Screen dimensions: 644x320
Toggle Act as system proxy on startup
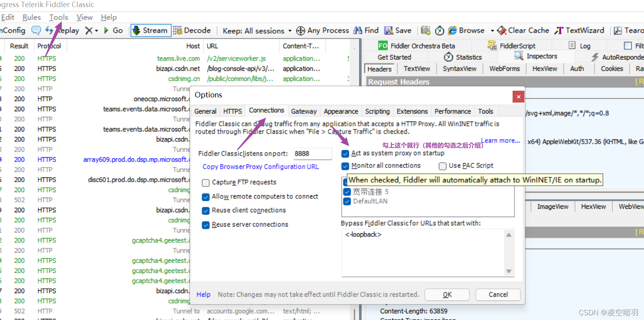tap(346, 154)
